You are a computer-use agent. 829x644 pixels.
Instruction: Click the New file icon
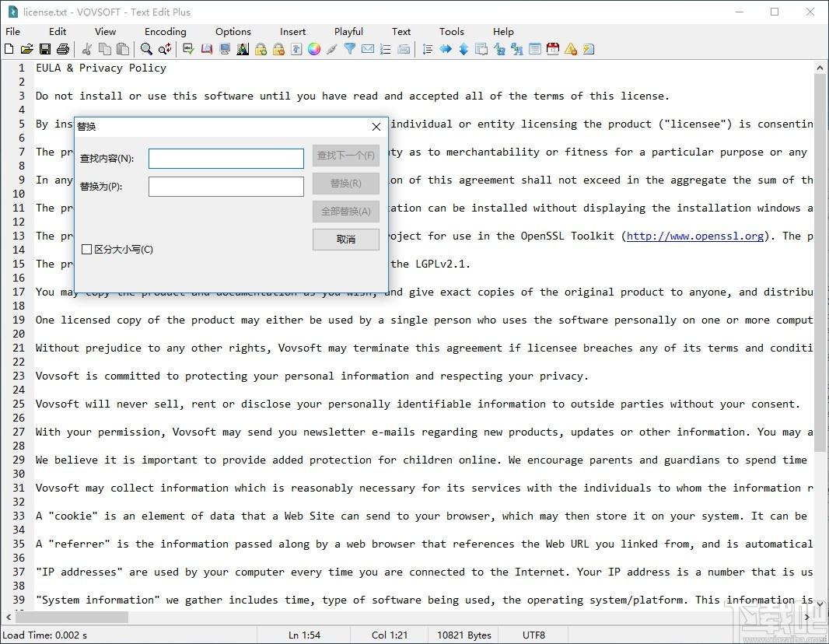9,49
